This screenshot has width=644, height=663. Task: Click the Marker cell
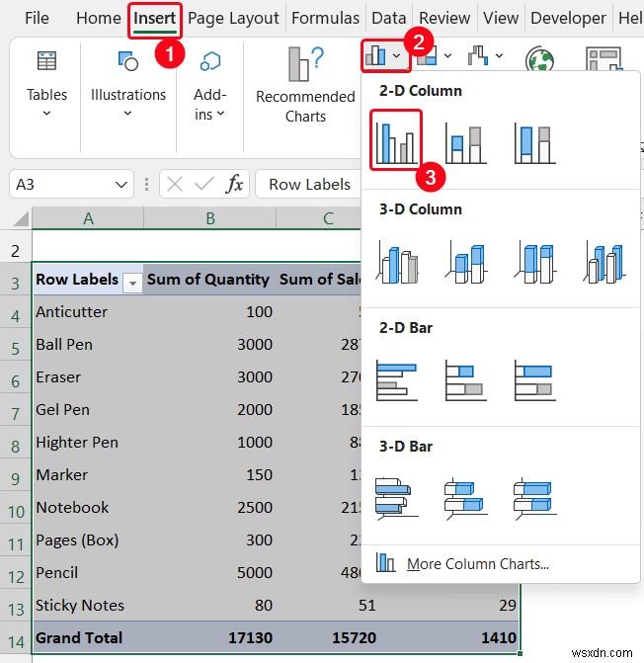pos(88,474)
